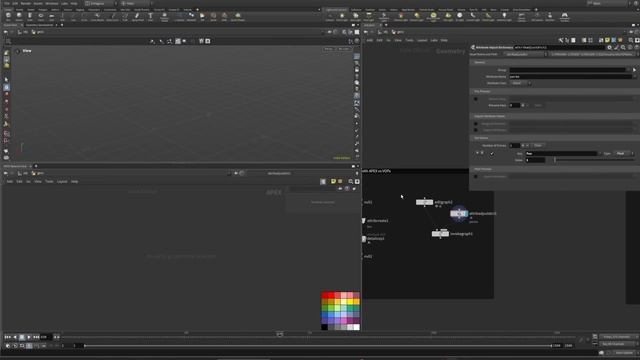Screen dimensions: 640x360
Task: Click the obj path button in Scene View
Action: tap(23, 32)
